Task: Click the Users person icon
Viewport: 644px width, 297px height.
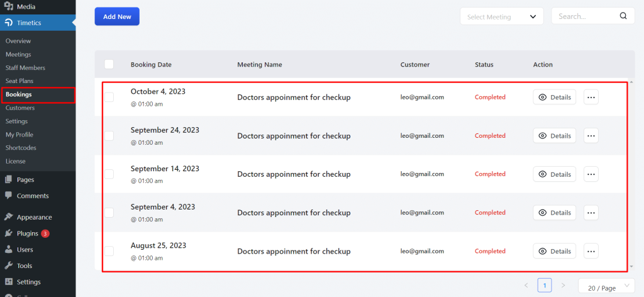Action: pos(8,249)
